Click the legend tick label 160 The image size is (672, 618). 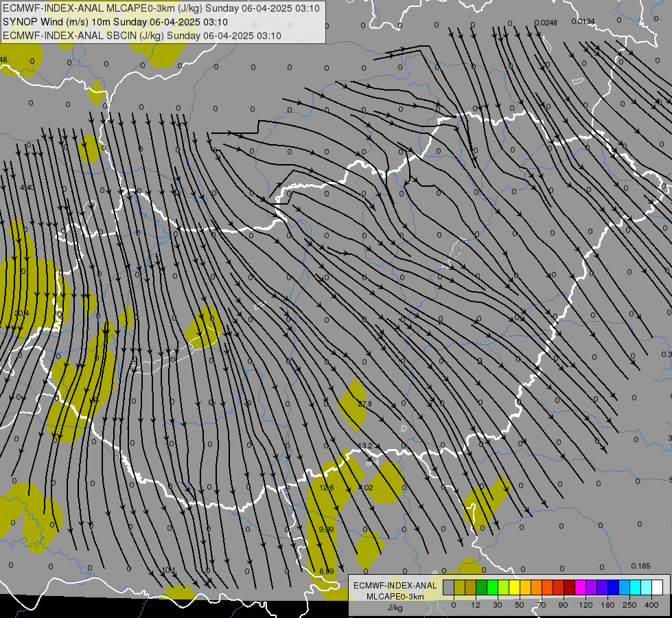tap(607, 605)
